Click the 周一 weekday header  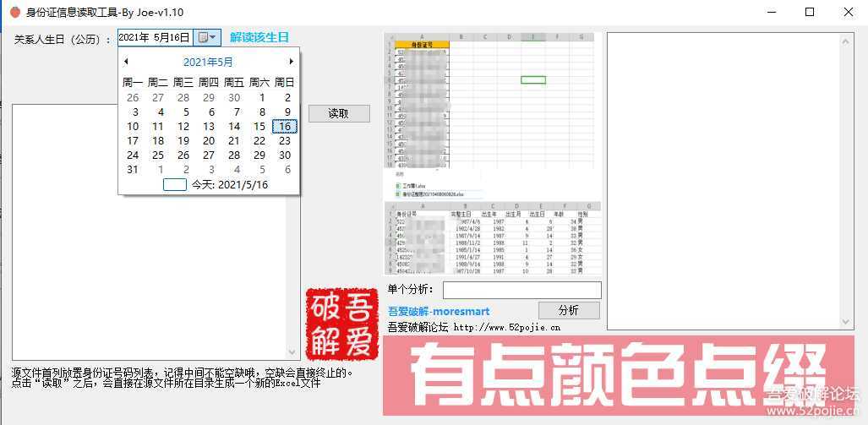coord(133,83)
